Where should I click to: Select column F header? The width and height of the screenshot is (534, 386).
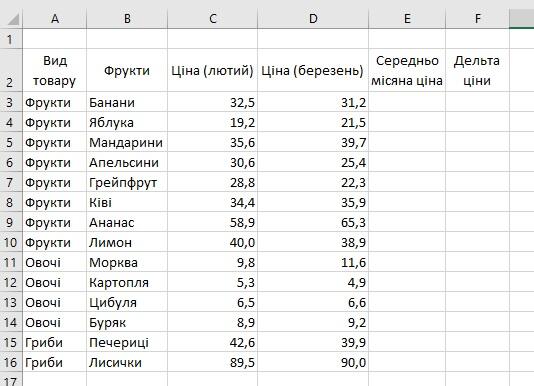coord(477,19)
